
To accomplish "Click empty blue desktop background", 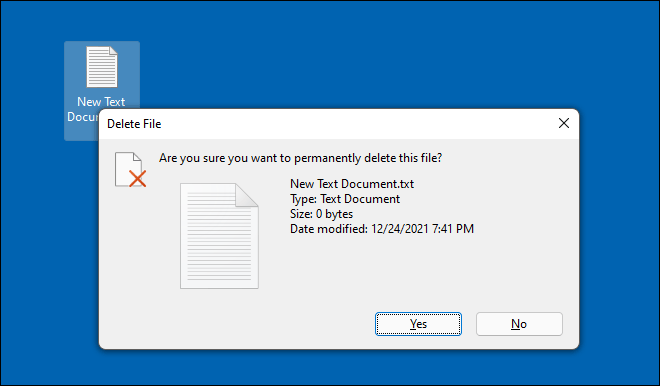I will [x=379, y=55].
